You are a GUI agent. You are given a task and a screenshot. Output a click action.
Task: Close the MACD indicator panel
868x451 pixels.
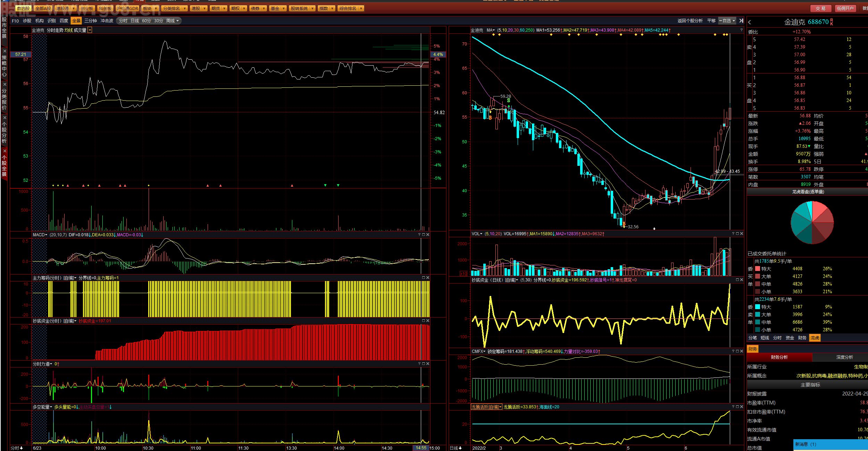click(428, 235)
